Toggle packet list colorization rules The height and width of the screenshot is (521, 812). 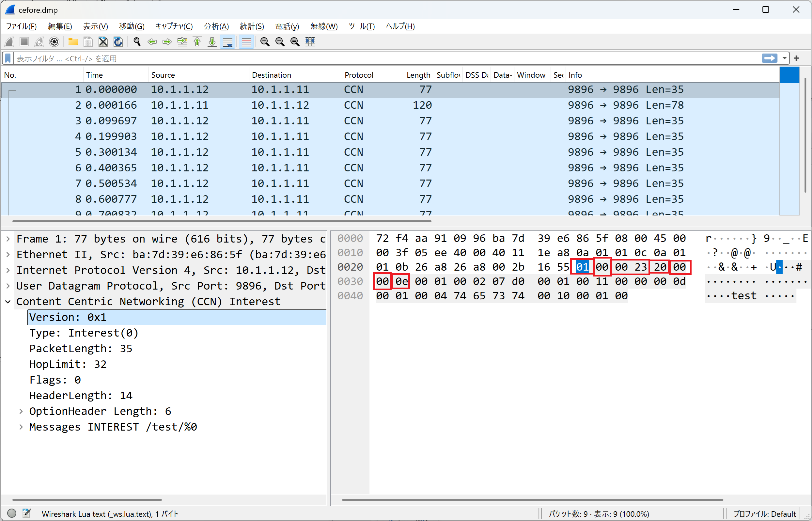tap(246, 41)
